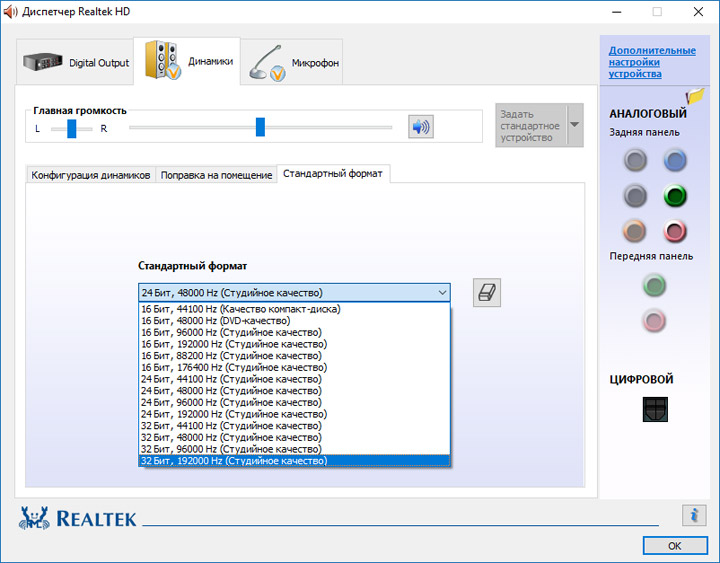Open Дополнительные настройки устройства link

tap(652, 62)
